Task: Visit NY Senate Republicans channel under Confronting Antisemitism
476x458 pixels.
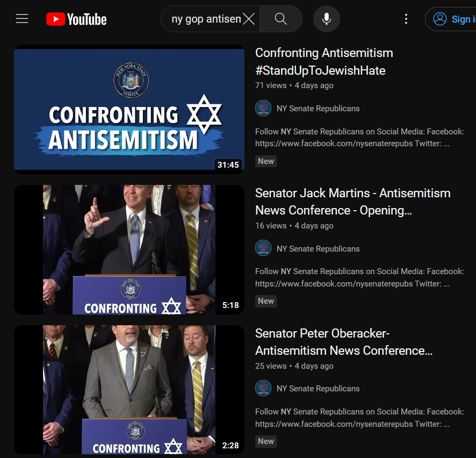Action: pyautogui.click(x=318, y=109)
